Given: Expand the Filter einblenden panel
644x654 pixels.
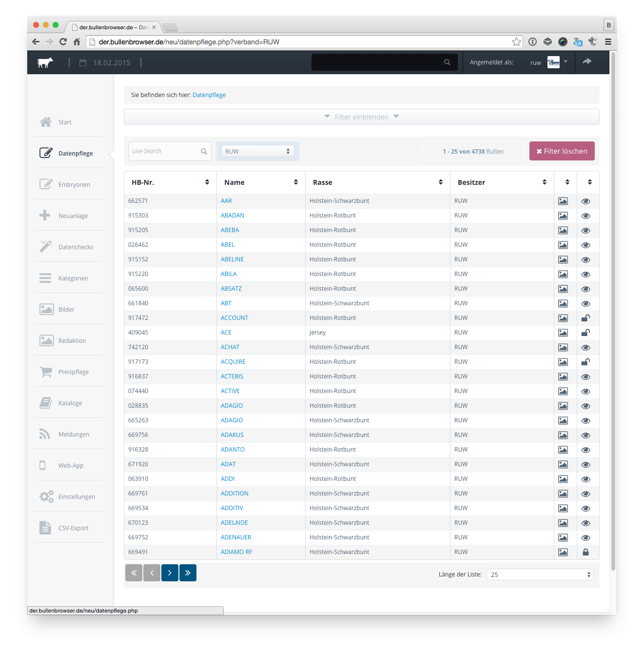Looking at the screenshot, I should tap(361, 117).
